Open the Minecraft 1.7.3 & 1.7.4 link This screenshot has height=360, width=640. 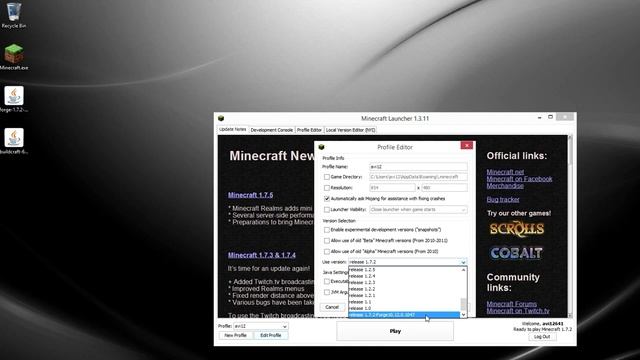click(262, 255)
